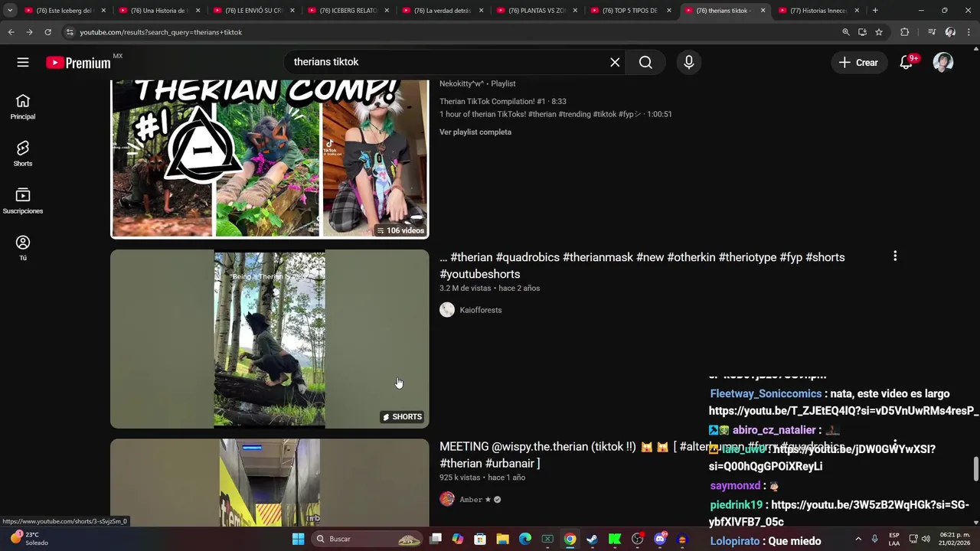Open Discord from taskbar
Screen dimensions: 980x551
click(x=660, y=539)
